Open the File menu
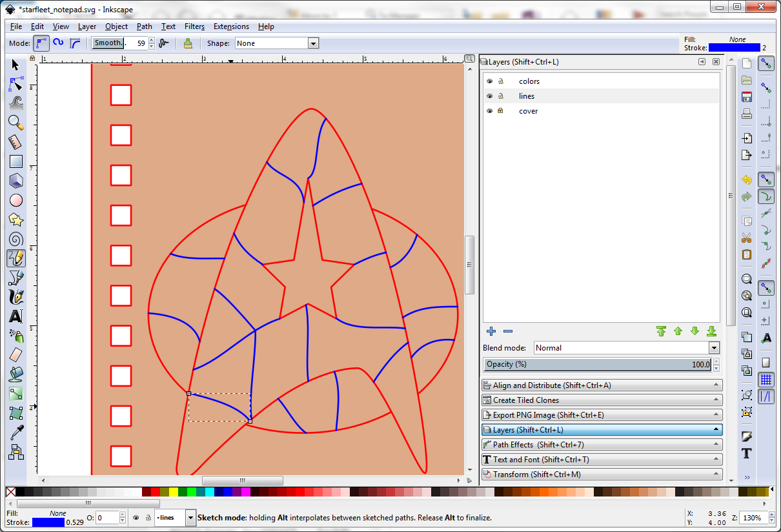This screenshot has width=781, height=532. click(16, 26)
